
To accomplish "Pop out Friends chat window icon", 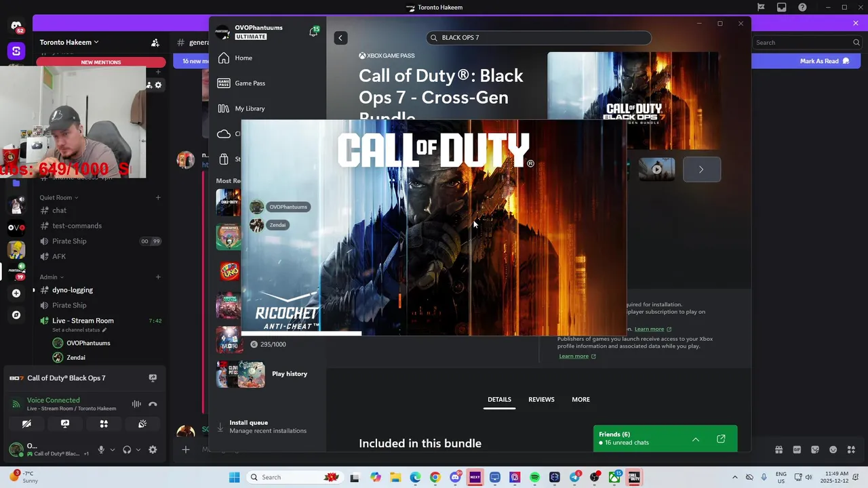I will point(721,439).
